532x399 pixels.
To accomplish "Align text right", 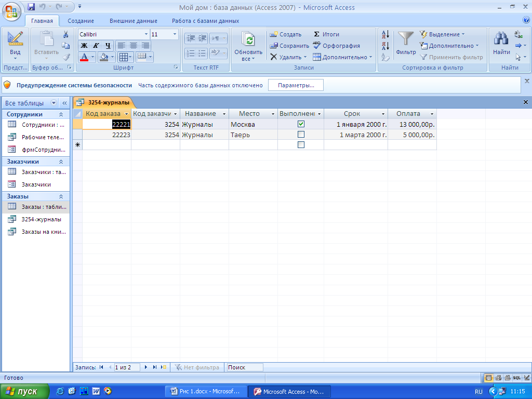I will [145, 46].
